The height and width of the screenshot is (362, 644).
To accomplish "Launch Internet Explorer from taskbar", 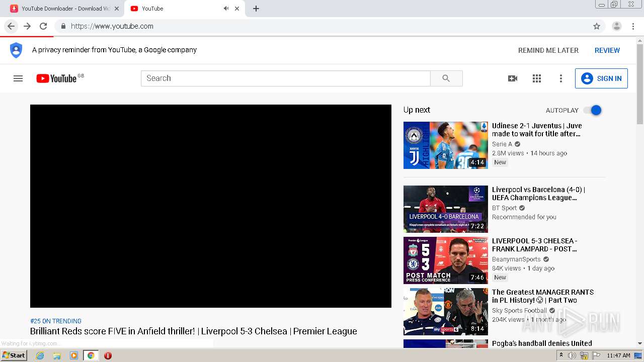I will pos(40,355).
